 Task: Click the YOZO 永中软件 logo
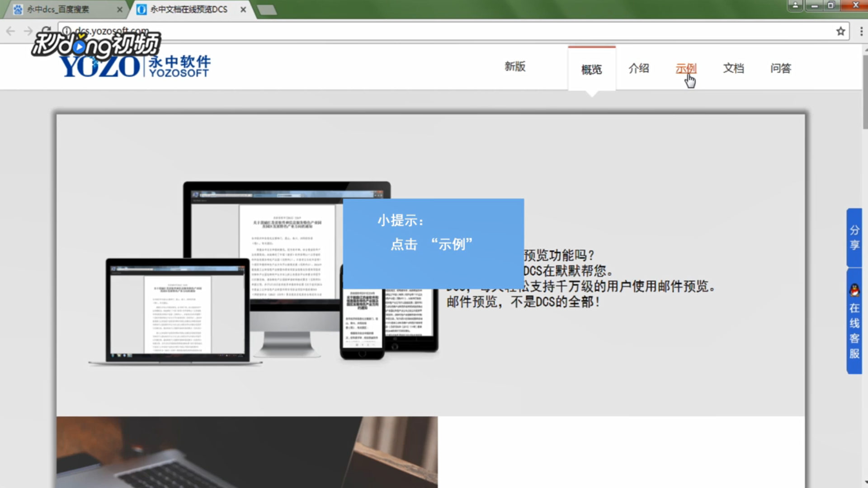135,67
